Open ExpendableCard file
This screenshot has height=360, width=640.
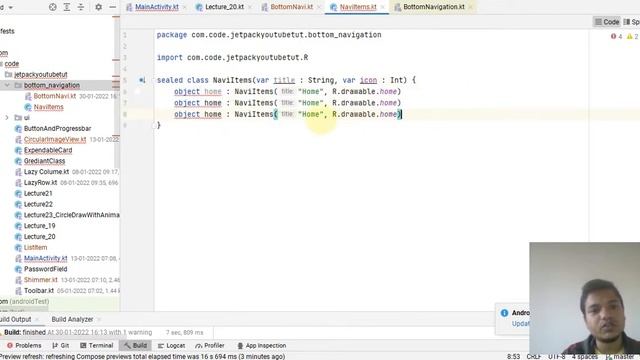click(48, 150)
